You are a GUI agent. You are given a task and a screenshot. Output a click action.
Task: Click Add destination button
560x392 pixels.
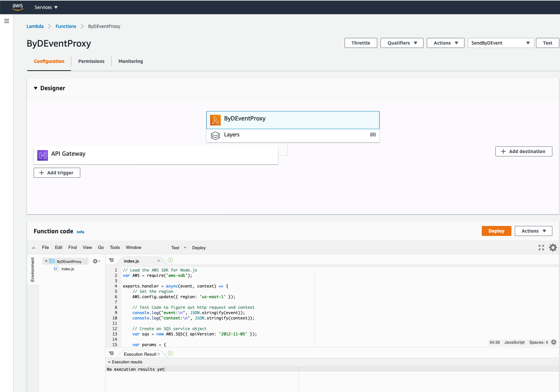click(x=524, y=151)
